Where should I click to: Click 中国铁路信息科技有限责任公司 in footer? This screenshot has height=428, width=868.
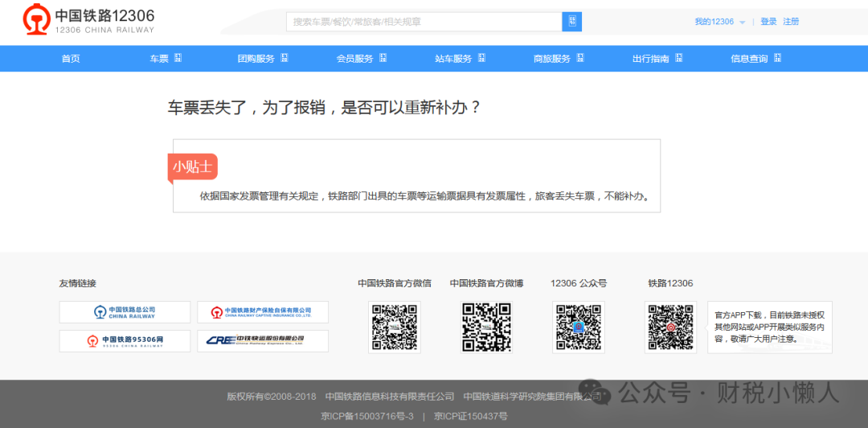click(x=390, y=397)
